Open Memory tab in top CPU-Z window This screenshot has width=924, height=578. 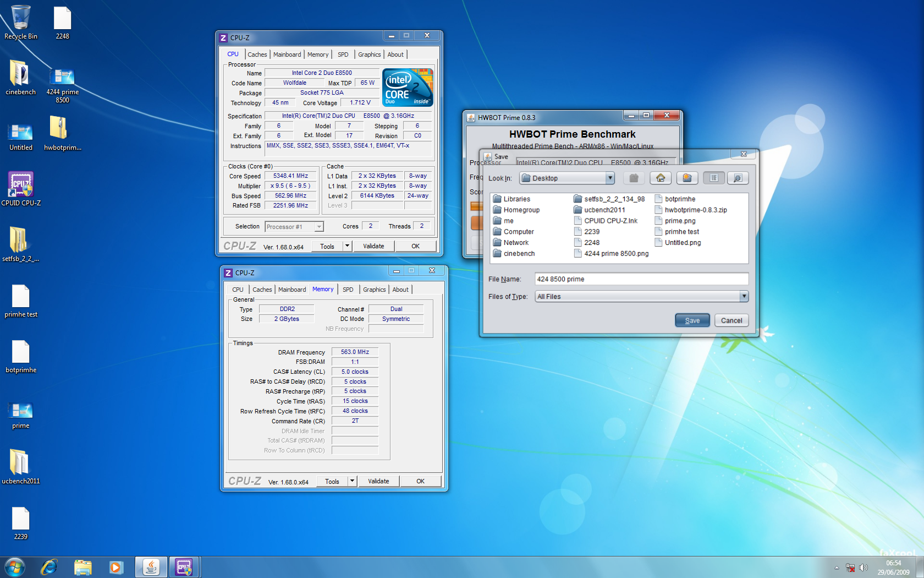pyautogui.click(x=318, y=54)
